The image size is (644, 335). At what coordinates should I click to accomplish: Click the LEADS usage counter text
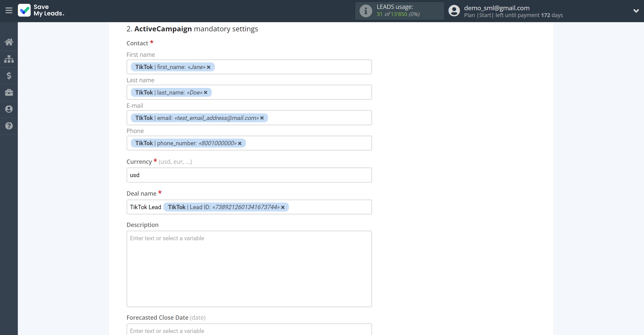pyautogui.click(x=398, y=14)
